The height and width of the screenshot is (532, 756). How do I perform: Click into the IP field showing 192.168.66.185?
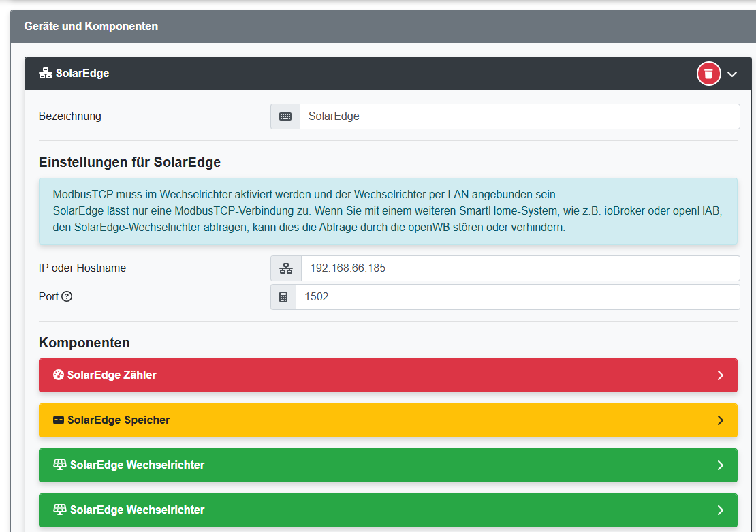point(521,268)
